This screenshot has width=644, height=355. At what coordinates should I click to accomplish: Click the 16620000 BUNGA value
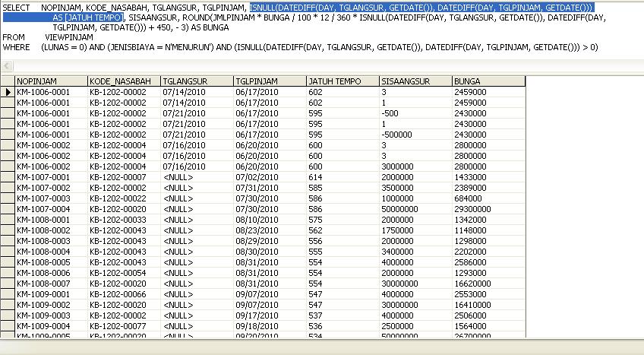pos(489,284)
